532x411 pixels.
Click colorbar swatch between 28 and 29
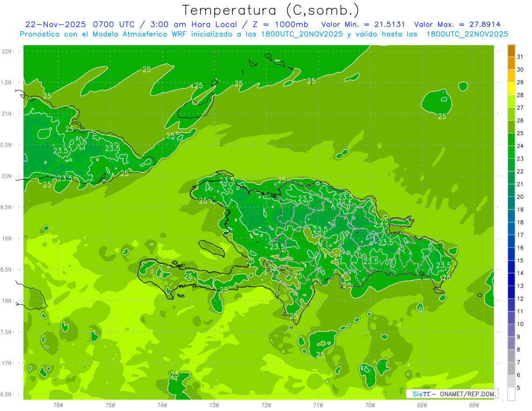pos(511,89)
